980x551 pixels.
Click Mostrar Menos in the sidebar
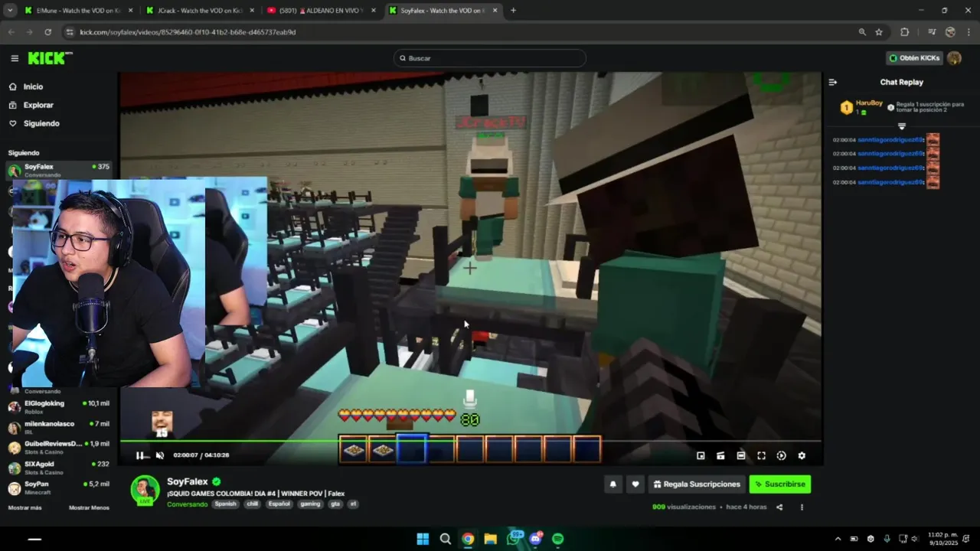pos(89,507)
